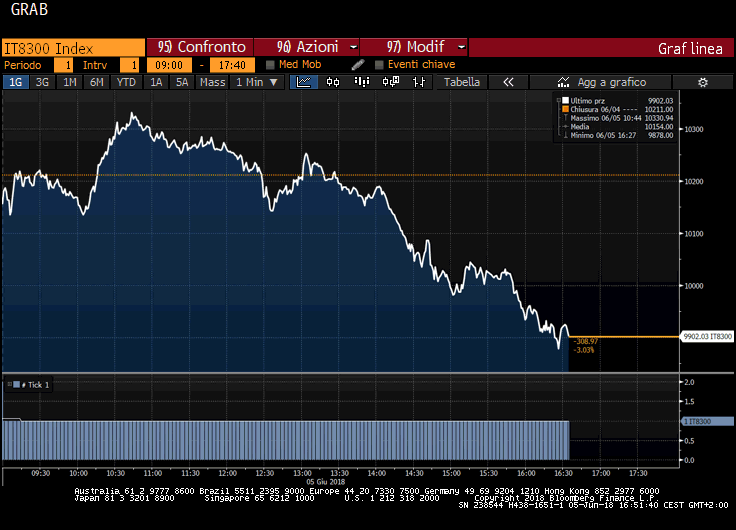Click the 17:40 end time field

[232, 65]
